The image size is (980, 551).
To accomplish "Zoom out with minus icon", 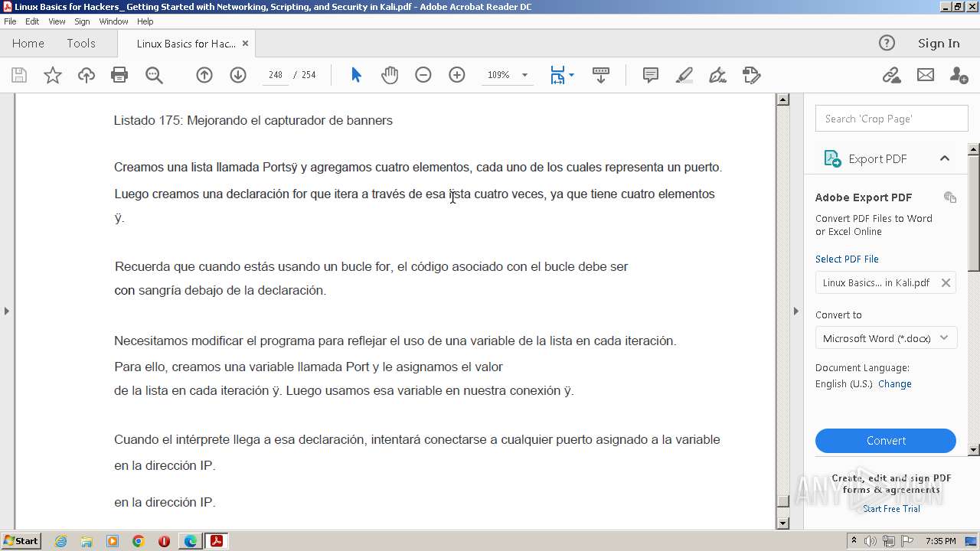I will (x=423, y=75).
